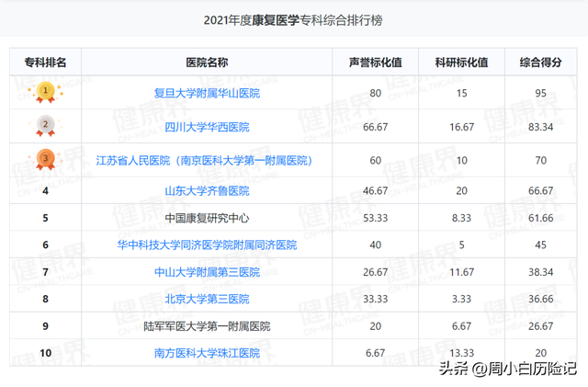The height and width of the screenshot is (387, 588).
Task: Select research value 16.67 cell
Action: pos(461,127)
